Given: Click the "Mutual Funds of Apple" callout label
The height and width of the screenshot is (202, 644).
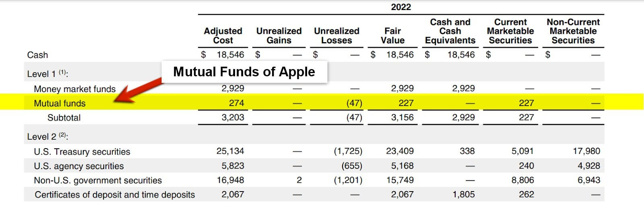Looking at the screenshot, I should [x=244, y=72].
